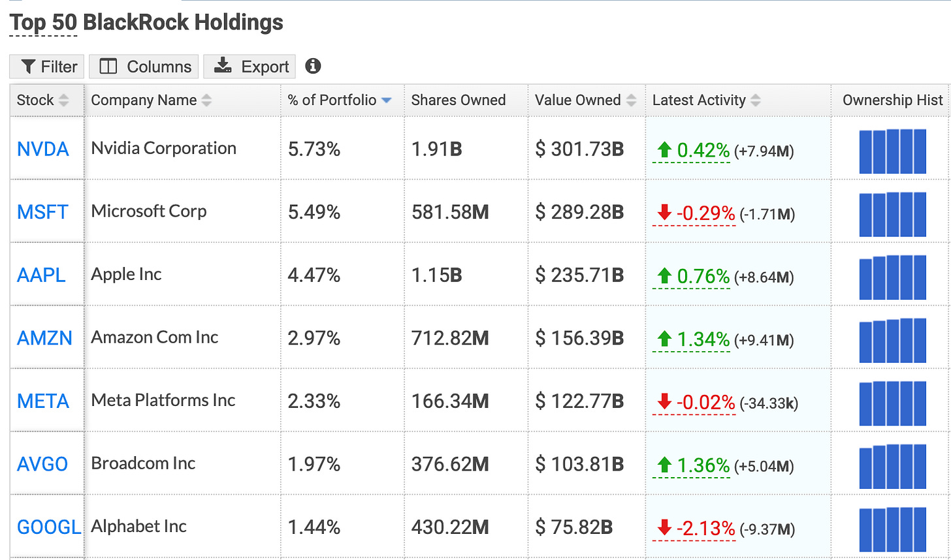Click the red down arrow in Meta row
Image resolution: width=951 pixels, height=560 pixels.
(x=664, y=401)
